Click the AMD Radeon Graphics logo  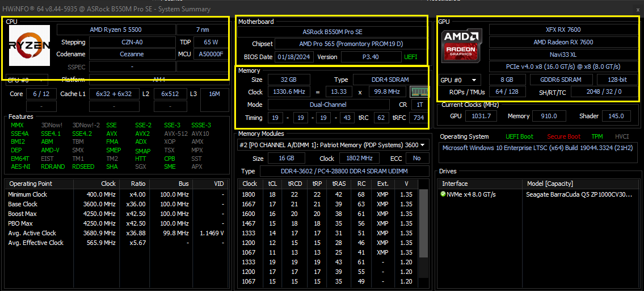coord(461,47)
